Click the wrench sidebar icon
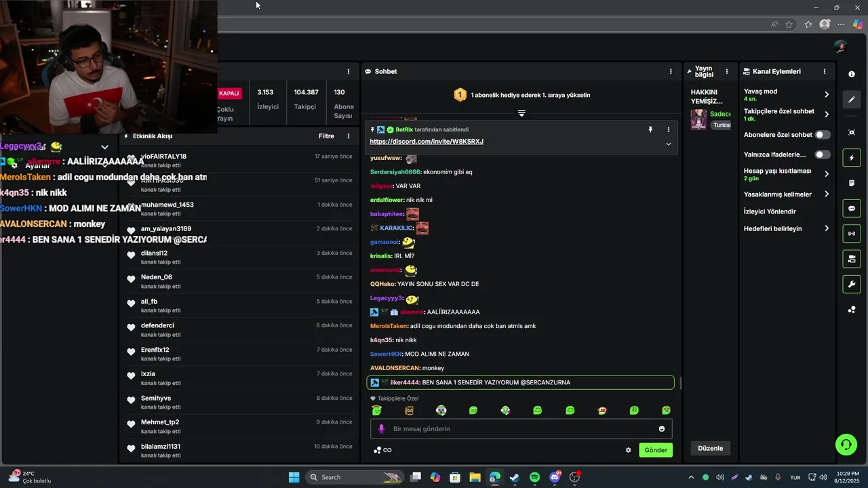This screenshot has height=488, width=868. (x=852, y=284)
